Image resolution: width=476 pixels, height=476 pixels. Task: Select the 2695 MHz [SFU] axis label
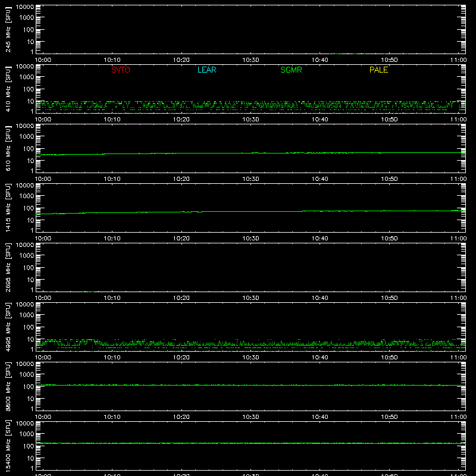[x=8, y=267]
